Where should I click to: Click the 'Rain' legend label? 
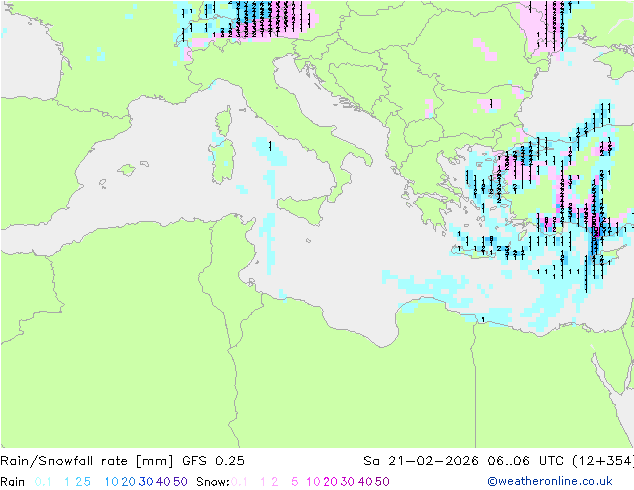click(13, 482)
